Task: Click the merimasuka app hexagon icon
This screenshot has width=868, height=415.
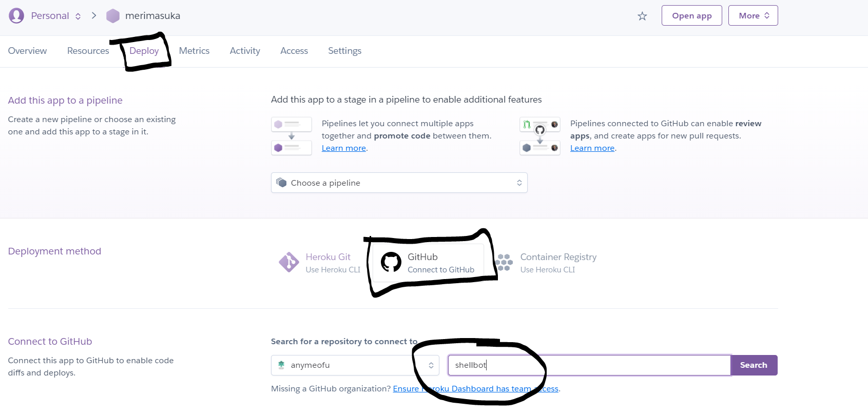Action: tap(113, 16)
